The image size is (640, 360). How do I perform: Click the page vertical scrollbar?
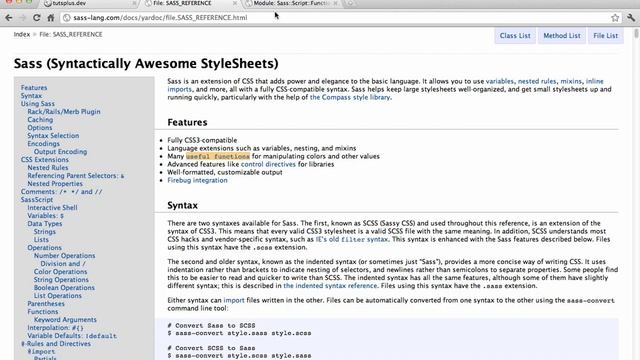point(636,193)
